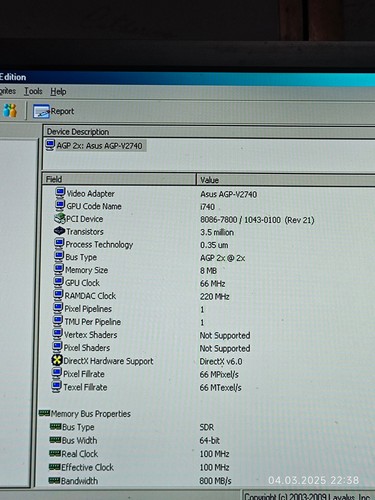The image size is (375, 500).
Task: Click the Bus Type monitor icon under Transistors
Action: (59, 256)
